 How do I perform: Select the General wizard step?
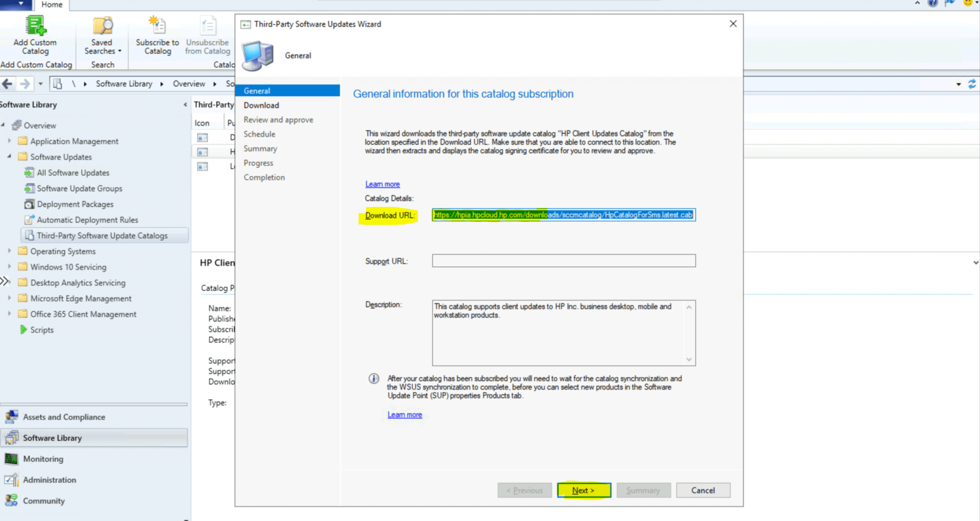(288, 91)
